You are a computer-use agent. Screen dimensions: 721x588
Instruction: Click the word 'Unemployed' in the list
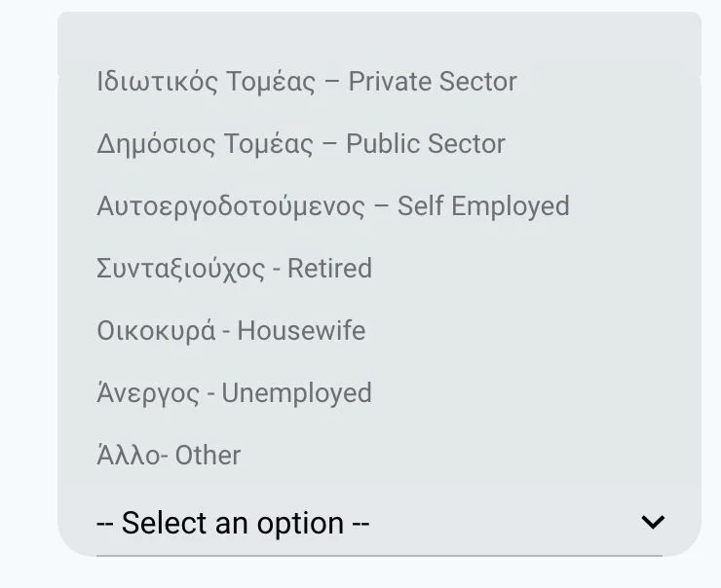(296, 393)
